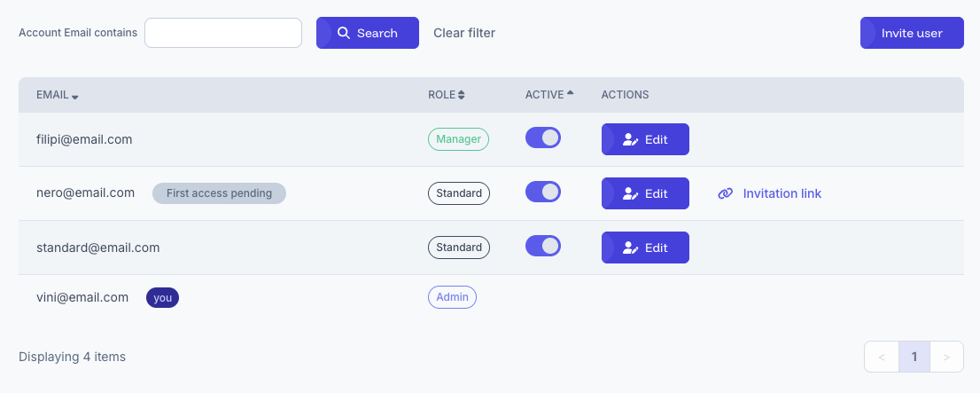
Task: Click user-edit icon in nero's row
Action: [x=630, y=193]
